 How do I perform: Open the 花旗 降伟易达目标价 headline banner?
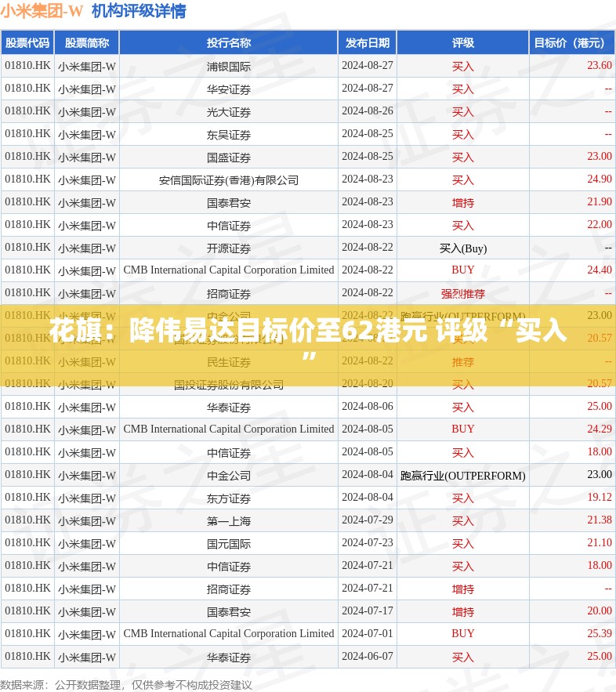click(x=308, y=345)
